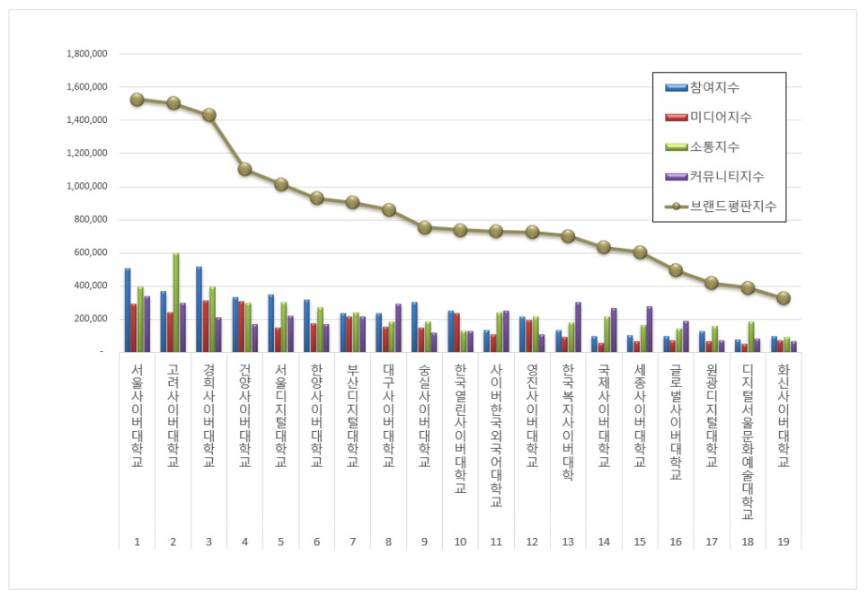Click the 브랜드평판지수 line marker in legend
Screen dimensions: 868x599
tap(677, 206)
